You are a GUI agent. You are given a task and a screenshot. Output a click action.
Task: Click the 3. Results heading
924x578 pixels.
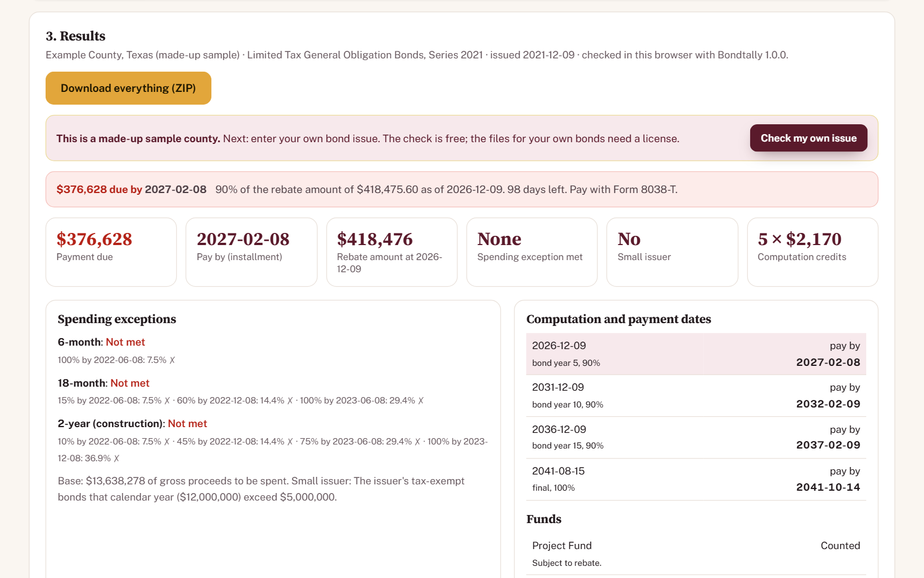[76, 36]
